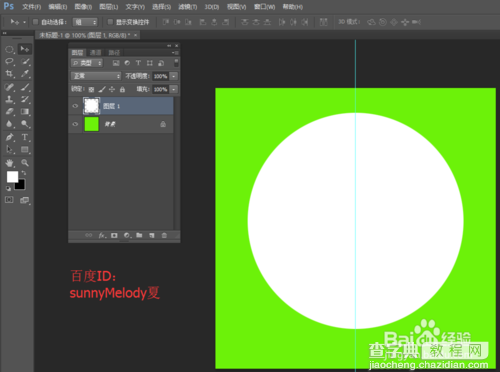Open the 文件(F) menu
500x372 pixels.
coord(32,7)
